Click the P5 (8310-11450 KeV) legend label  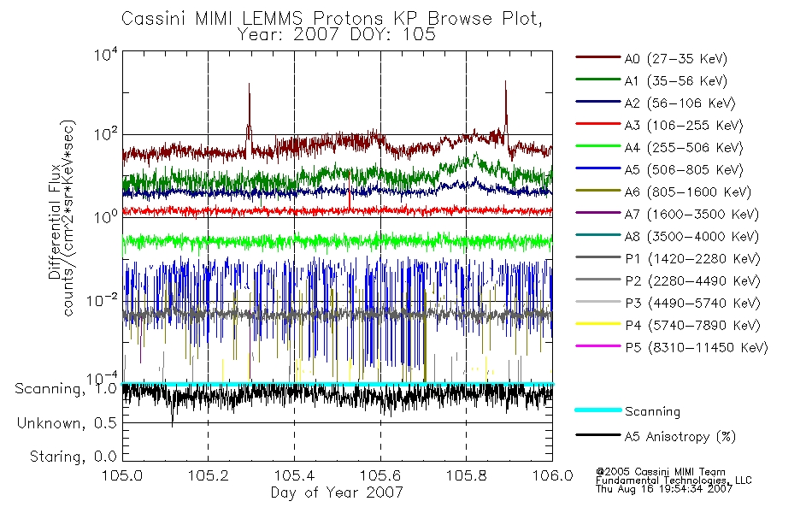click(x=697, y=348)
